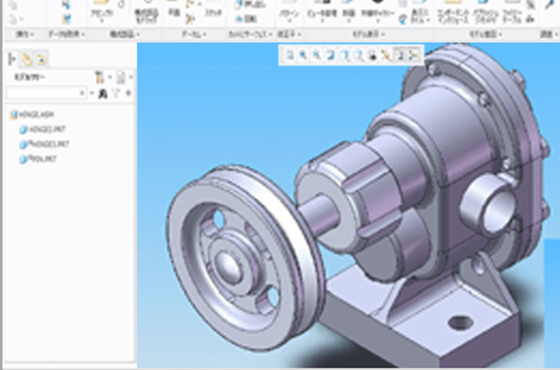Click the coordinate system icon below datum axis icon

point(190,19)
